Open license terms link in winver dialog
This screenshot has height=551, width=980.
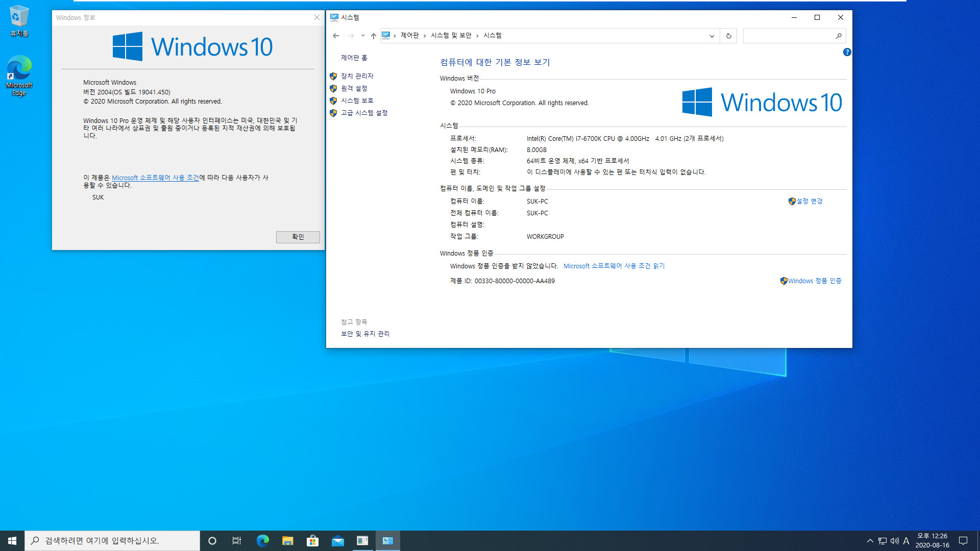(155, 178)
